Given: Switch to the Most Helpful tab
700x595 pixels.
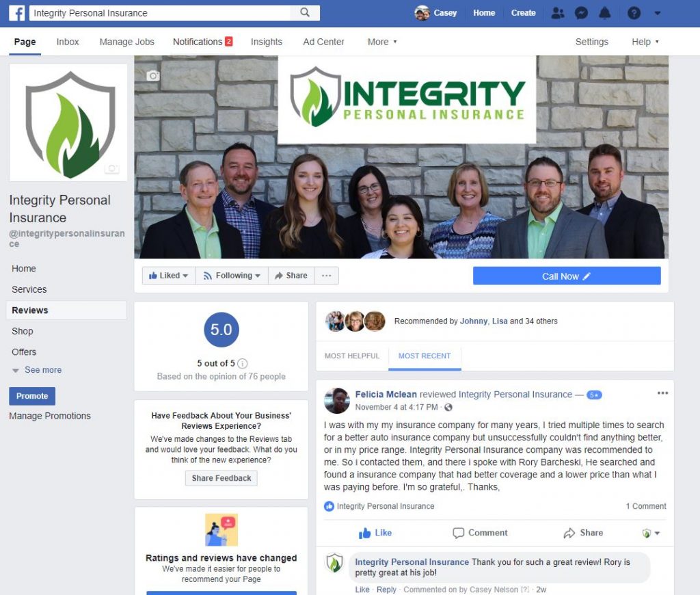Looking at the screenshot, I should tap(352, 356).
